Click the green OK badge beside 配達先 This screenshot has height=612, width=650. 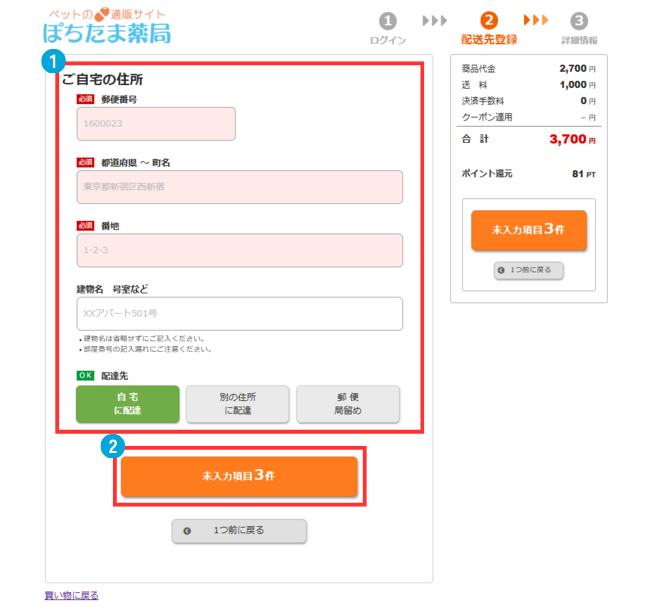88,375
